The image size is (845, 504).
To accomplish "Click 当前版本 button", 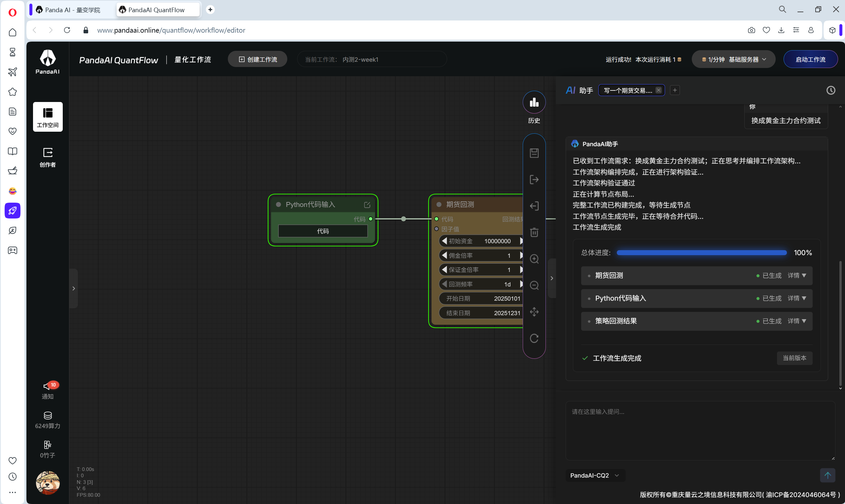I will point(794,358).
